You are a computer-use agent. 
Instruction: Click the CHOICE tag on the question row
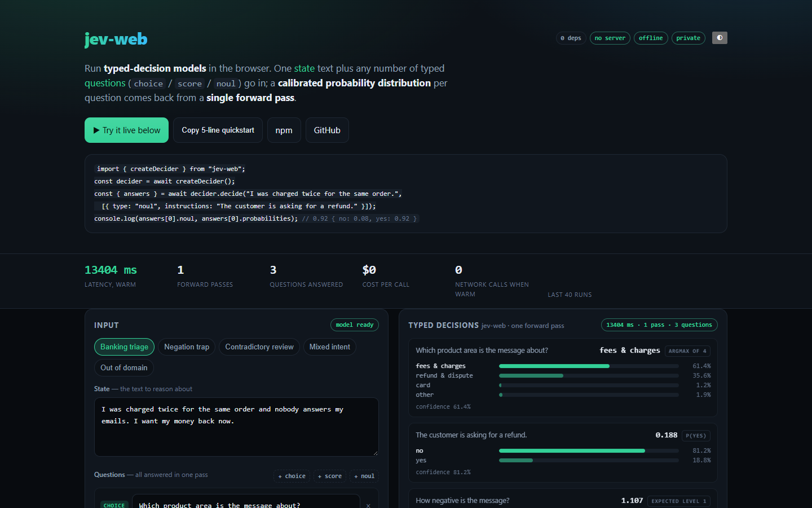coord(114,505)
